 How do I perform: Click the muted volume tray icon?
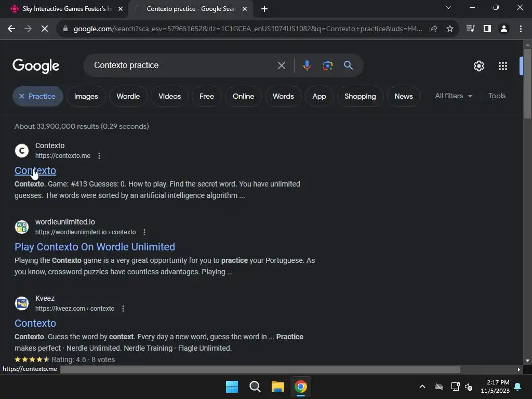point(469,387)
